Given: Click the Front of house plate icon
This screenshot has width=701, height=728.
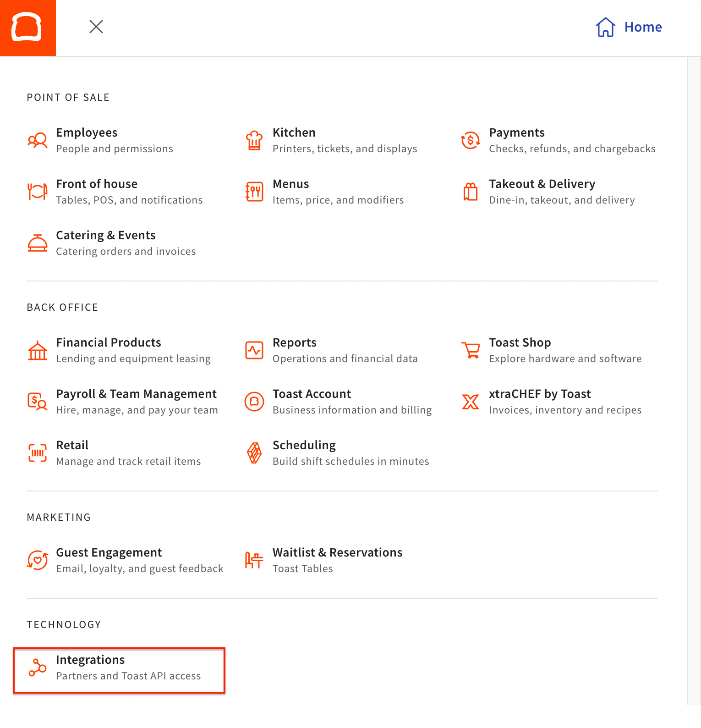Looking at the screenshot, I should (x=38, y=192).
